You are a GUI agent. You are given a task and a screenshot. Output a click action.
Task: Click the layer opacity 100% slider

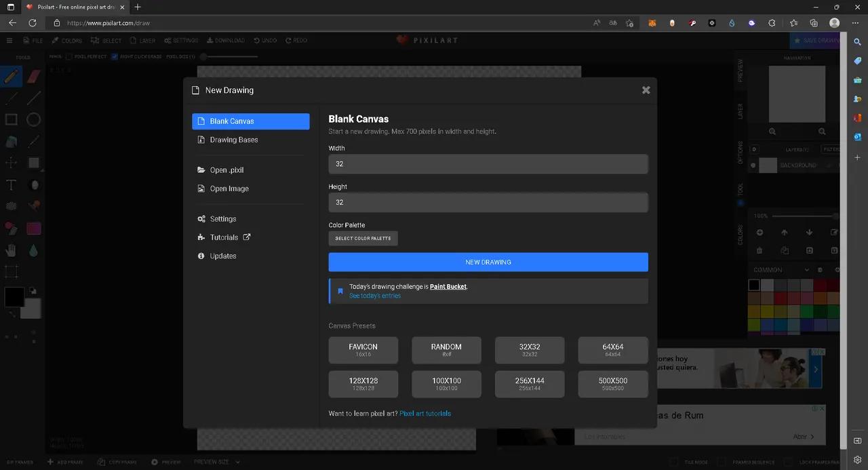[805, 216]
